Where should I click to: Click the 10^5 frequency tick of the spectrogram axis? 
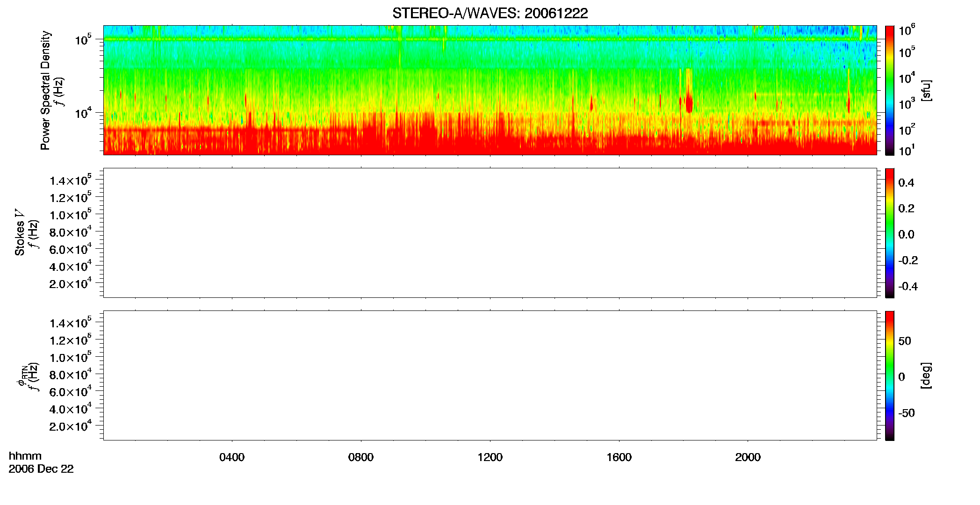click(83, 40)
